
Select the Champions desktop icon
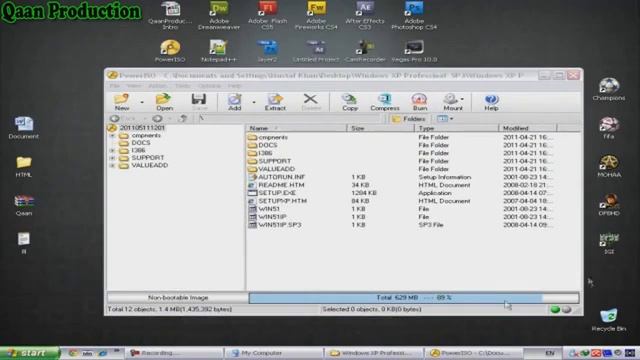pos(609,89)
